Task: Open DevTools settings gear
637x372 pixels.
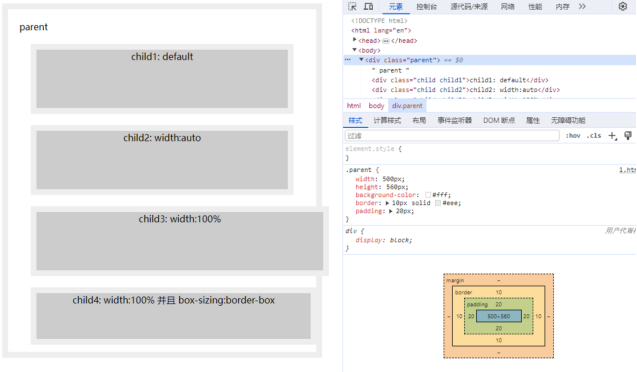Action: (623, 6)
